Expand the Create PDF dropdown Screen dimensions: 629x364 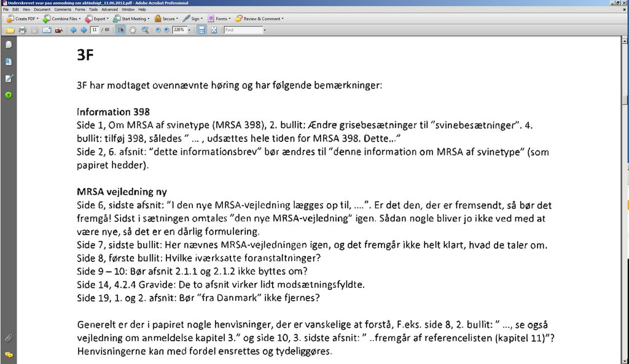coord(37,18)
